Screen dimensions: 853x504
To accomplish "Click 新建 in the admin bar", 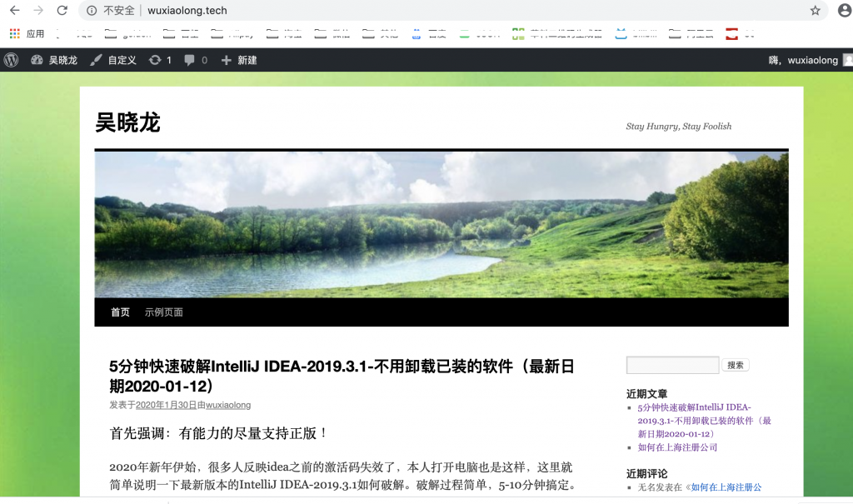I will [239, 60].
